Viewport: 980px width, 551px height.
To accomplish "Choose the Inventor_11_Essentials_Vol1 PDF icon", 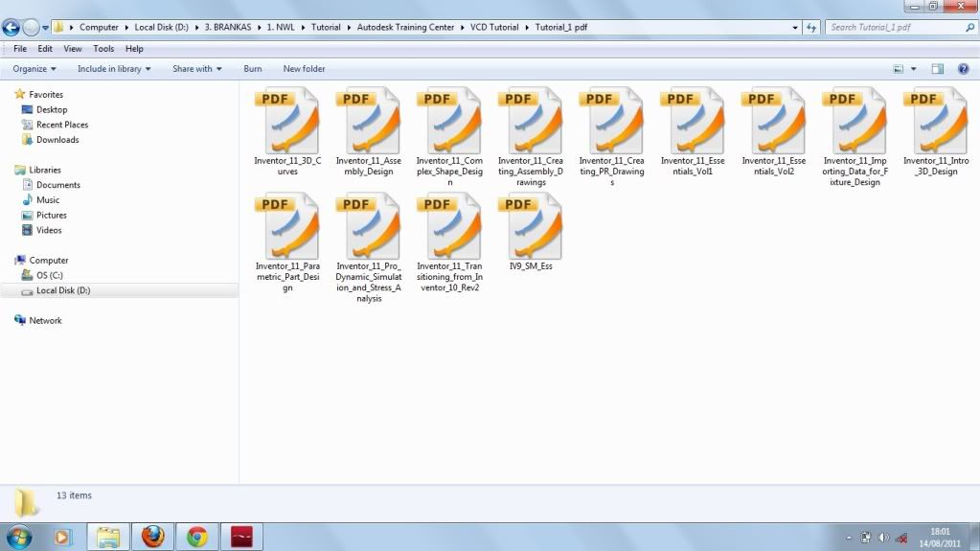I will click(x=693, y=121).
